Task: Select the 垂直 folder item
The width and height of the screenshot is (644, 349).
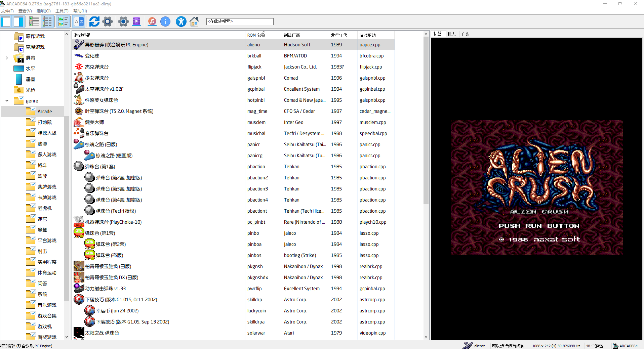Action: click(25, 79)
